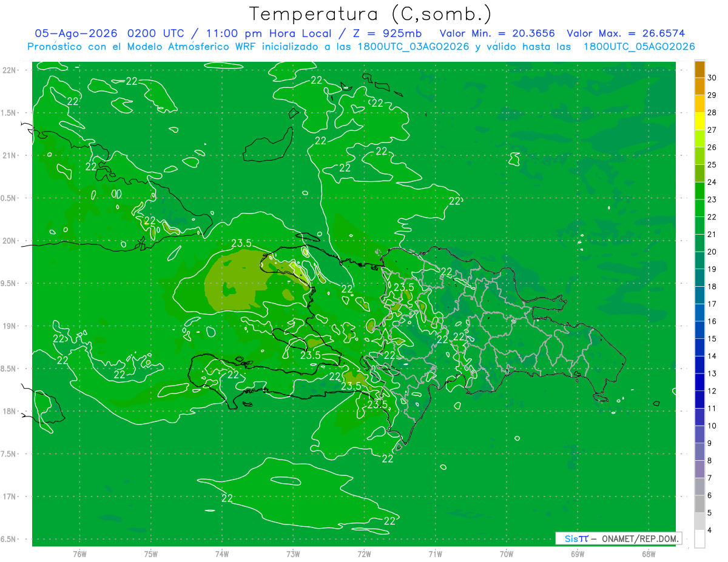Click 'Valor Max. = 26.6574'
The width and height of the screenshot is (728, 562).
click(625, 33)
